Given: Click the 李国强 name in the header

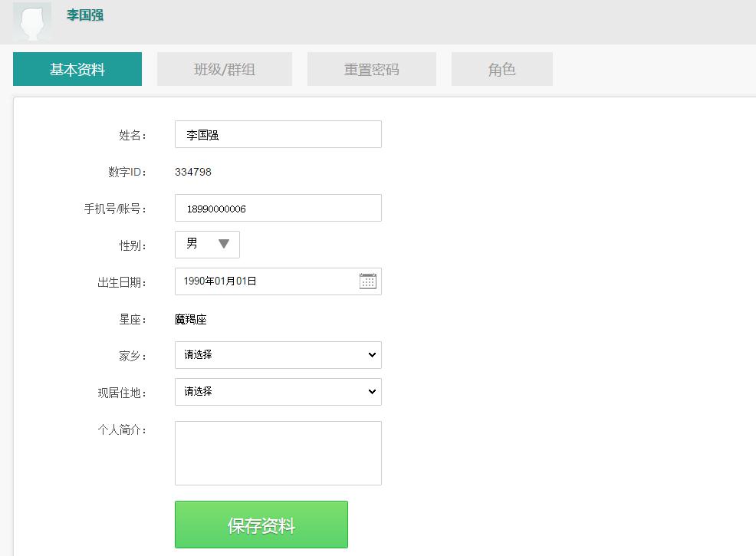Looking at the screenshot, I should pyautogui.click(x=85, y=15).
